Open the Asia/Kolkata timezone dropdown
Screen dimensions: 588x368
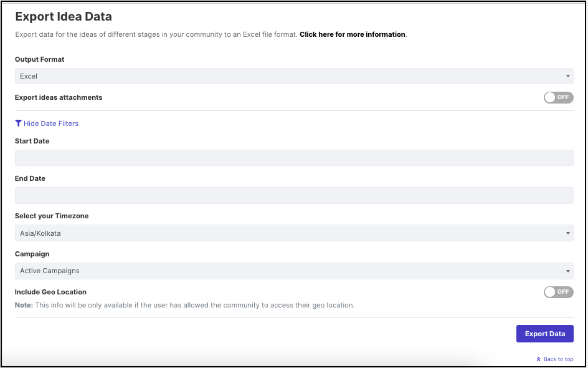click(x=294, y=233)
